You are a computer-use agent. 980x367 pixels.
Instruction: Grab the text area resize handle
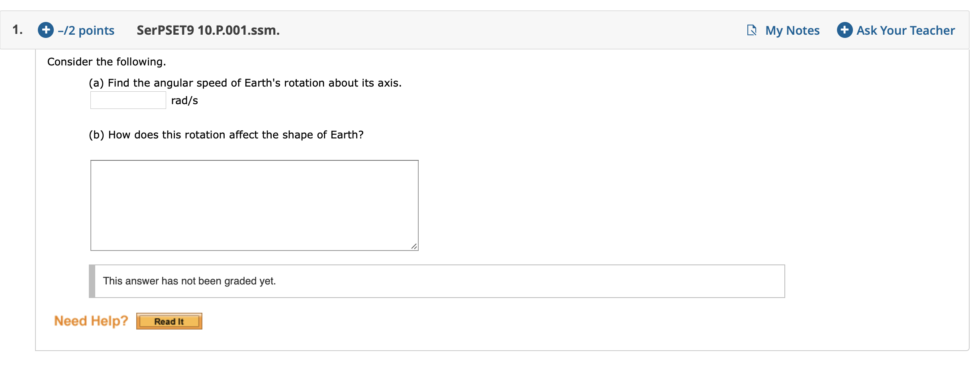click(x=414, y=247)
